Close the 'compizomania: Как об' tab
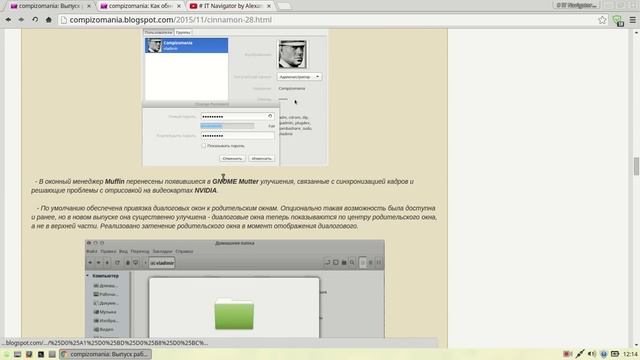The height and width of the screenshot is (360, 640). point(178,6)
